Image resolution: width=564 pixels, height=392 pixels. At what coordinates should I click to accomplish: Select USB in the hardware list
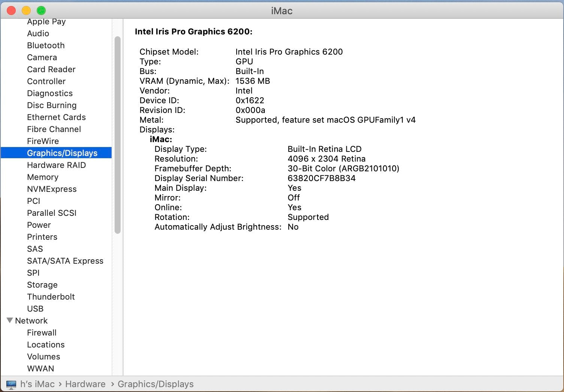click(x=35, y=309)
